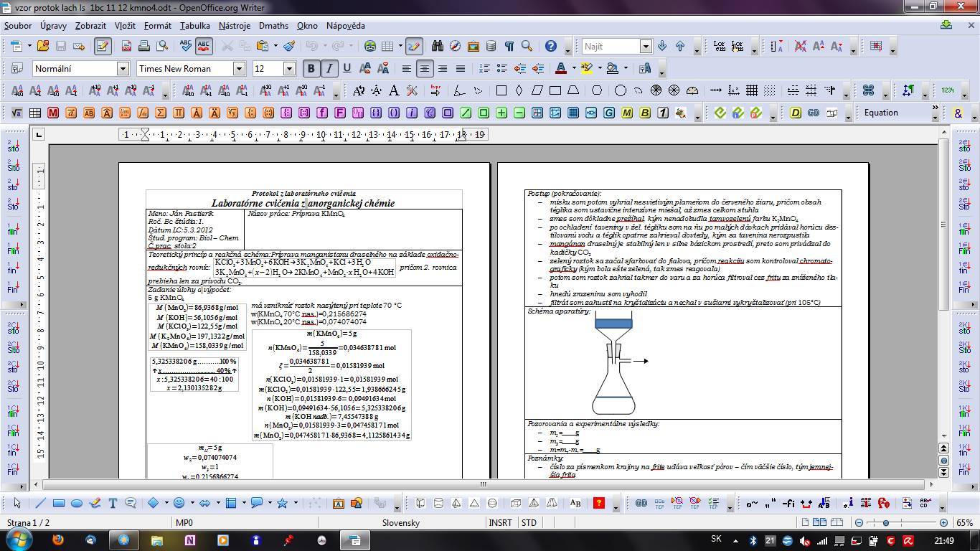Screen dimensions: 980x551
Task: Open the Times New Roman font dropdown
Action: [x=240, y=69]
